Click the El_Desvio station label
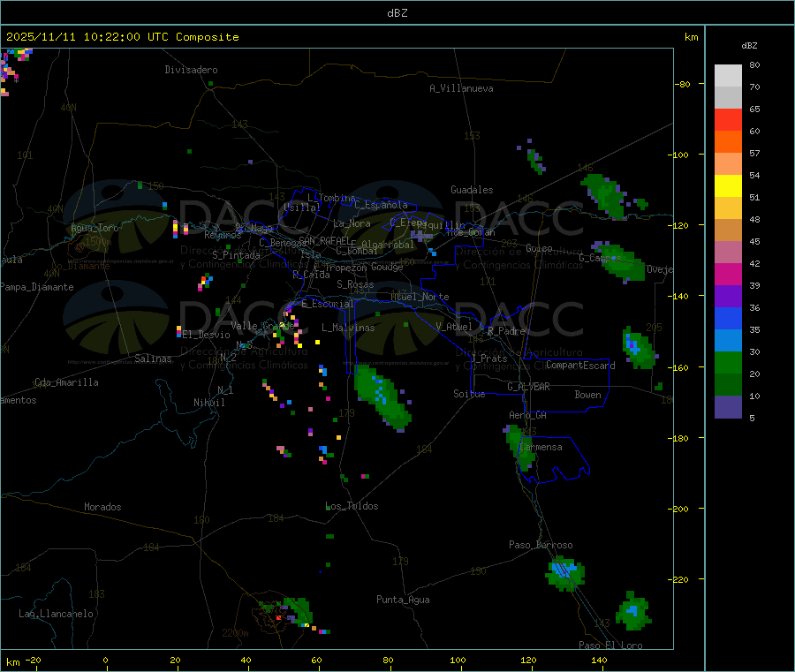 point(207,335)
